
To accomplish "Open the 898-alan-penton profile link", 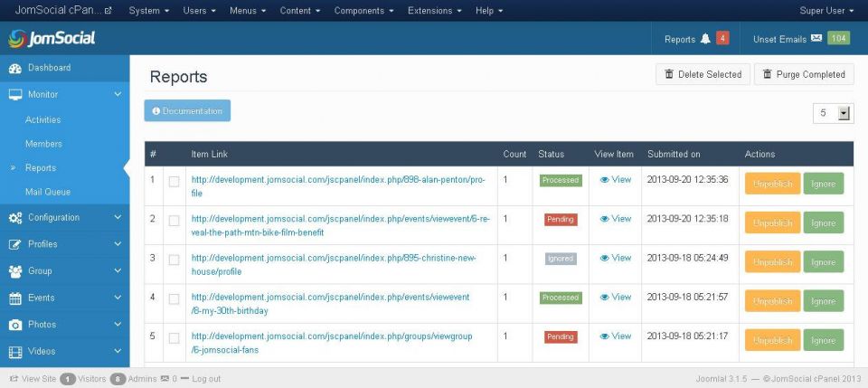I will tap(338, 186).
